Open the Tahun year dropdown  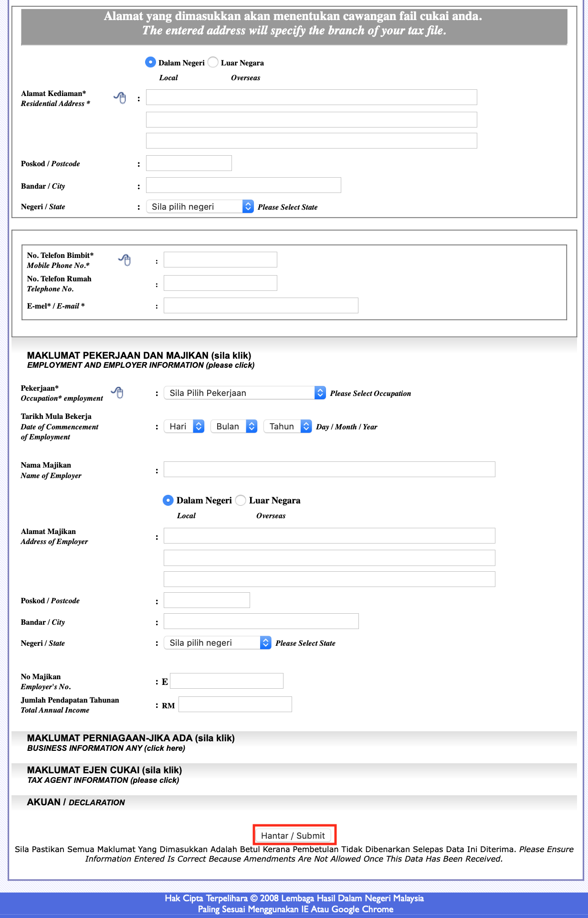(287, 426)
